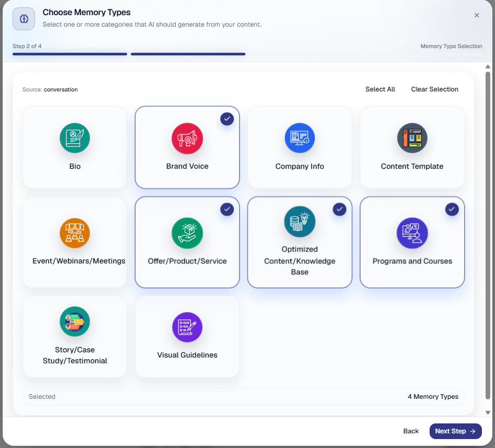Click the scrollbar down arrow
The height and width of the screenshot is (448, 495).
488,412
